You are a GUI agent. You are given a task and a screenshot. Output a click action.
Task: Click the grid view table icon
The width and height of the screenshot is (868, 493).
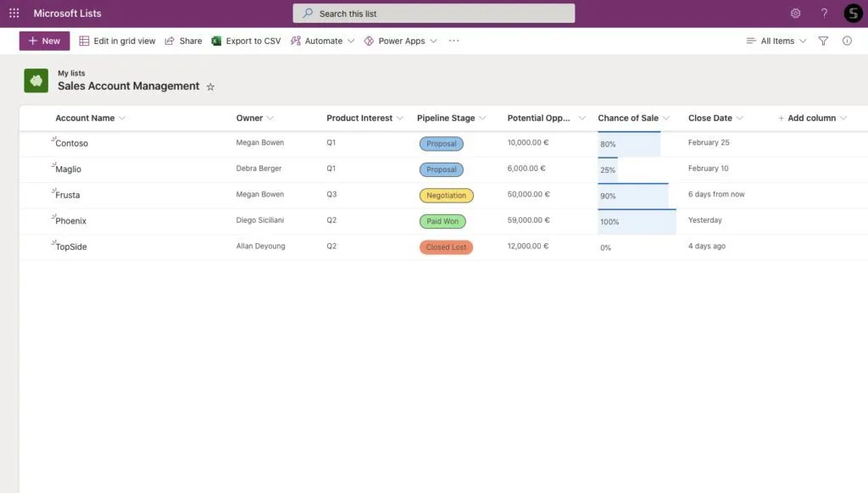[84, 41]
